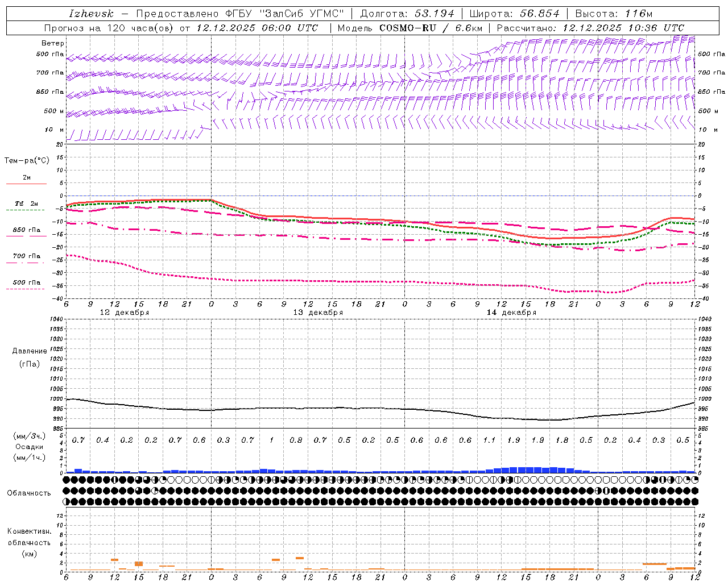Screen dimensions: 728x582
Task: Click the "10 м" wind level label on left
Action: coord(54,130)
